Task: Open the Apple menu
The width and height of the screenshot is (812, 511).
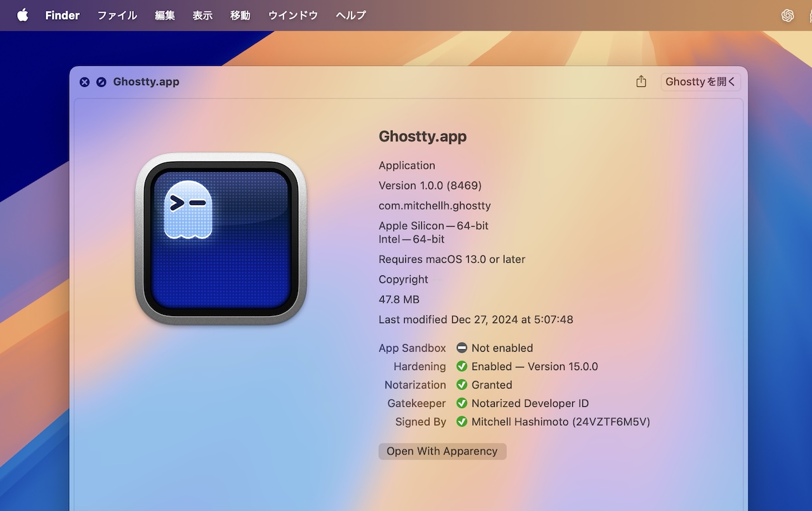Action: (23, 15)
